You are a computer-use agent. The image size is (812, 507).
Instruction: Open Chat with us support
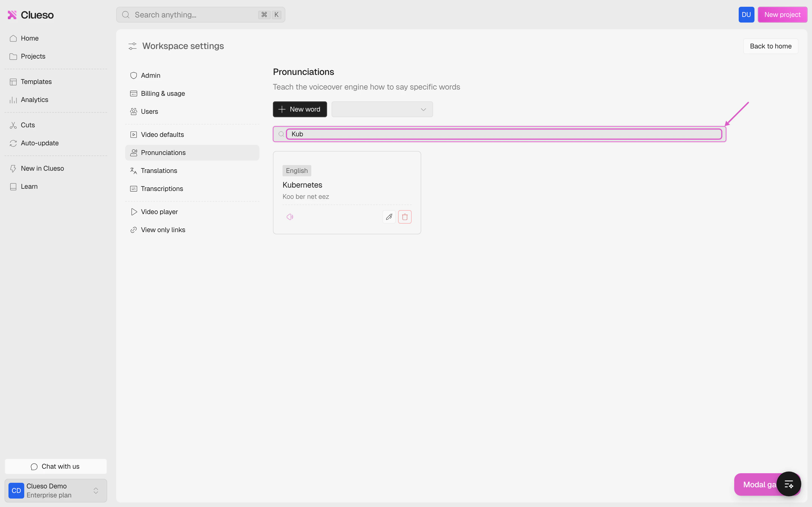click(56, 466)
